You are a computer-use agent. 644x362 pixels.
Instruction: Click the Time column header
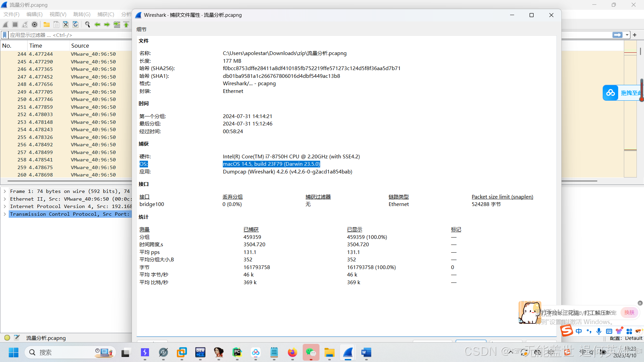(48, 46)
